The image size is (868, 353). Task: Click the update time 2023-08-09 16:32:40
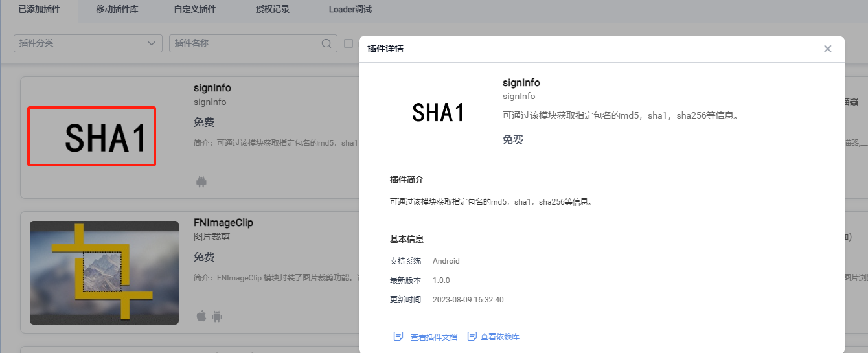click(x=468, y=300)
